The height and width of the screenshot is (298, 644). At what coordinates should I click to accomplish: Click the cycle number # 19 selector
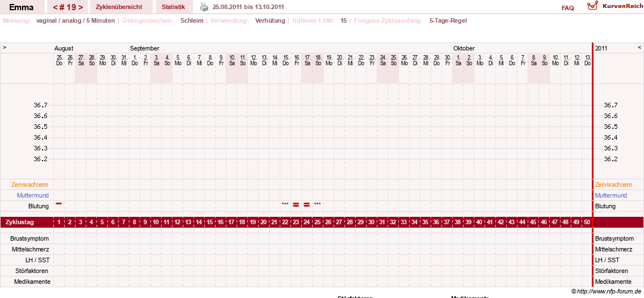tap(68, 7)
